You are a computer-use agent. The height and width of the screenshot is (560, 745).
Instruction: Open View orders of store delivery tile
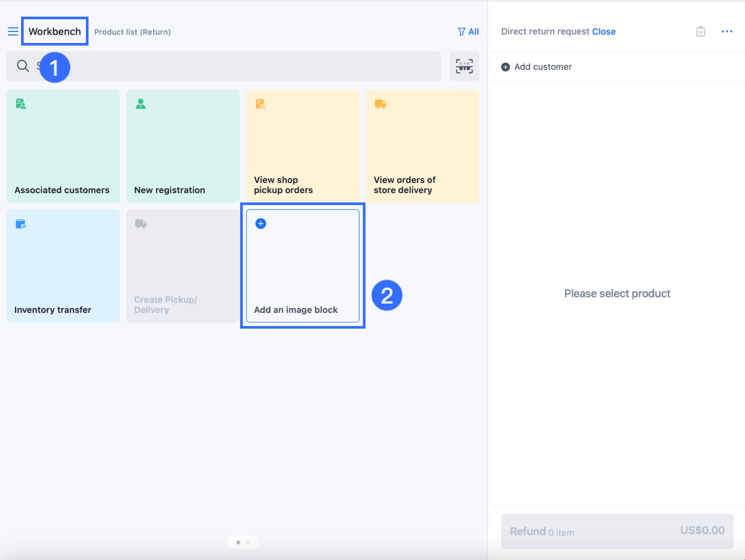422,146
